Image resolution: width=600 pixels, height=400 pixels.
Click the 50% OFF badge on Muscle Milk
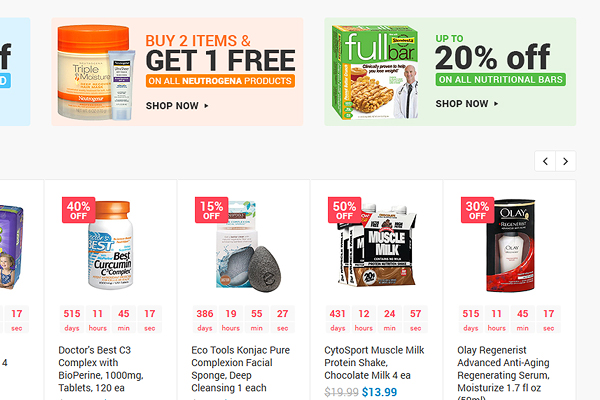click(344, 210)
